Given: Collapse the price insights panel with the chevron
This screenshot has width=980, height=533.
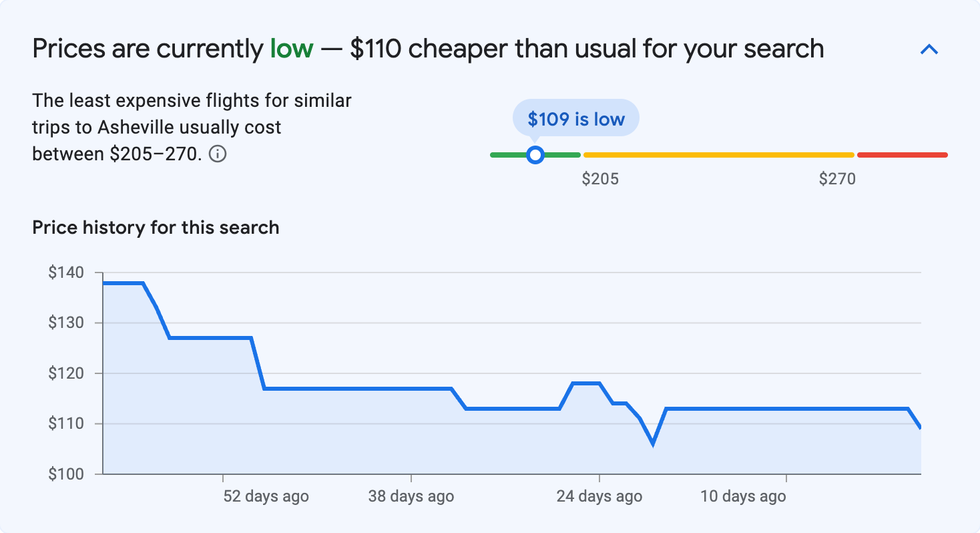Looking at the screenshot, I should pos(929,49).
